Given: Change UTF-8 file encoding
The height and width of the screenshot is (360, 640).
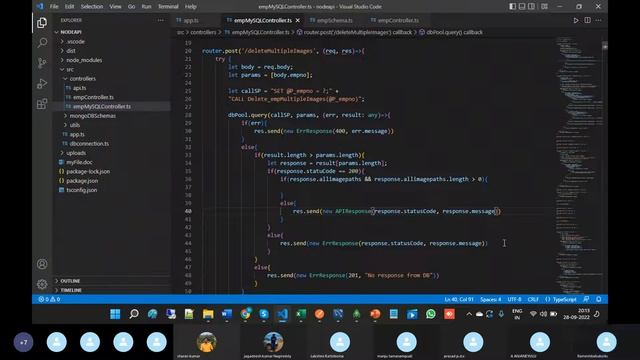Looking at the screenshot, I should [x=514, y=299].
